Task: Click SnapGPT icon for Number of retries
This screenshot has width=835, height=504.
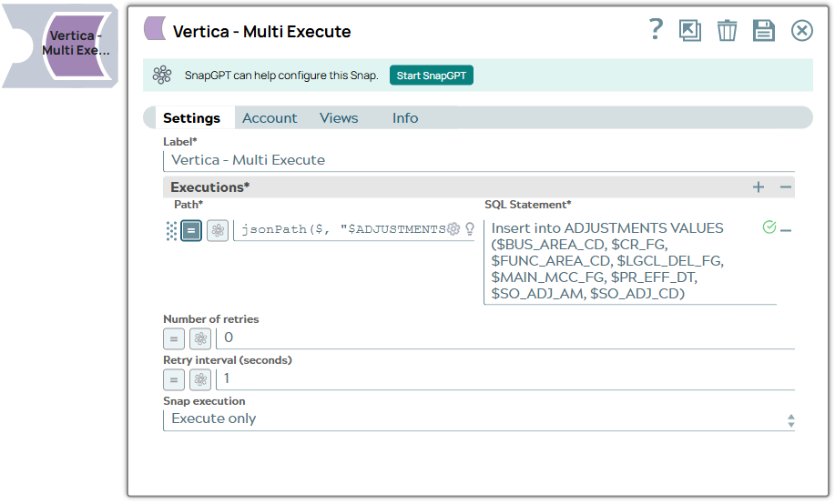Action: (x=200, y=338)
